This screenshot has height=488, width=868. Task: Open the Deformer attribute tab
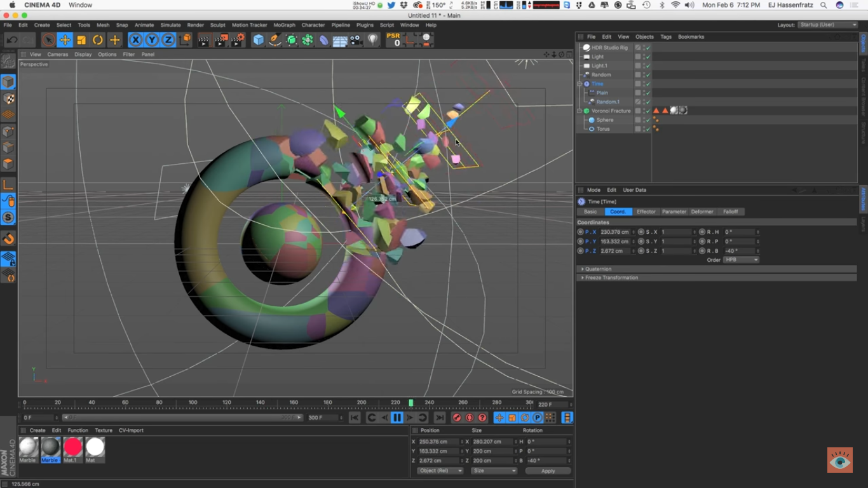[x=702, y=212]
